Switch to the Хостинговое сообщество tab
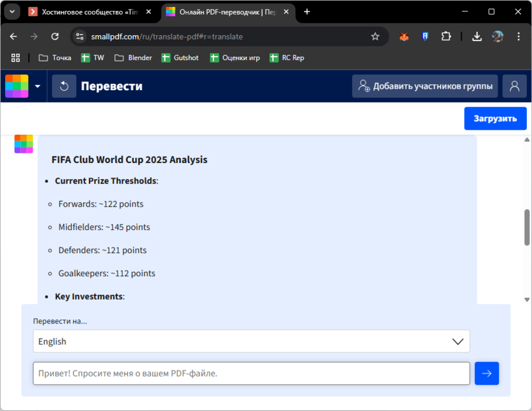This screenshot has height=411, width=532. click(90, 12)
